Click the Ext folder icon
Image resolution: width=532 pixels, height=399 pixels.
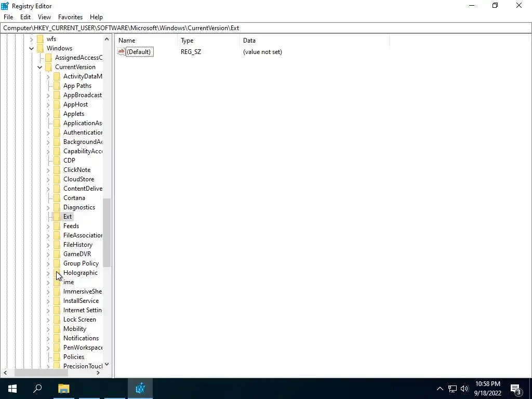tap(57, 217)
